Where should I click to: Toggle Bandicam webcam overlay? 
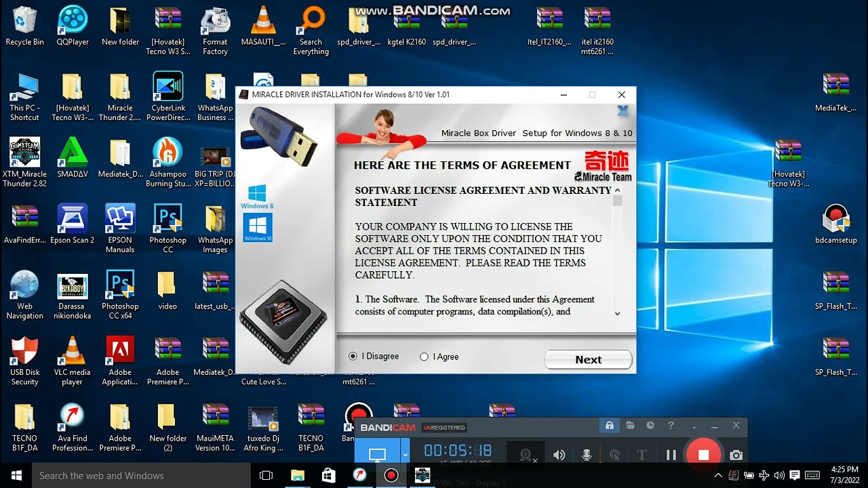pos(526,455)
